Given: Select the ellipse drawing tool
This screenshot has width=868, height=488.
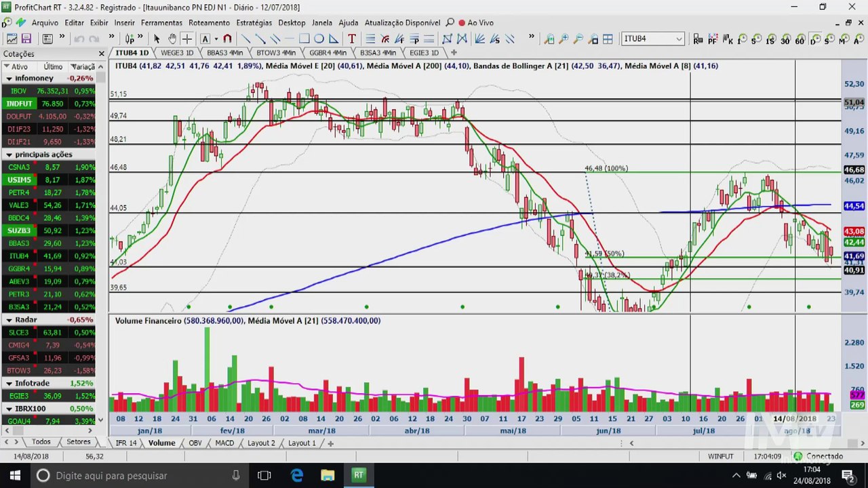Looking at the screenshot, I should (x=319, y=39).
